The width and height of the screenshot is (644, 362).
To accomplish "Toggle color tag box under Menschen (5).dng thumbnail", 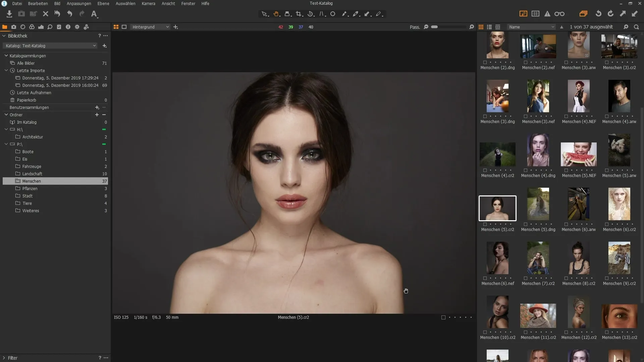I will pos(526,224).
